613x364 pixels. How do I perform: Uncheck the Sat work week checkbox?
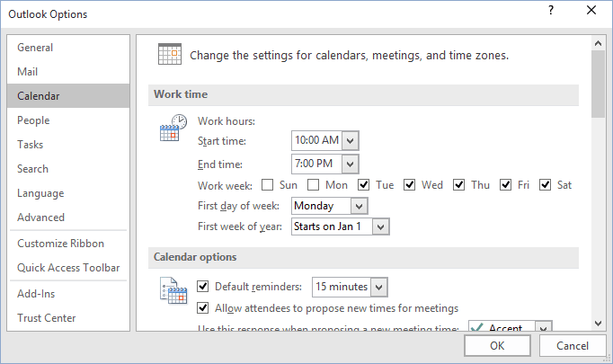(545, 184)
